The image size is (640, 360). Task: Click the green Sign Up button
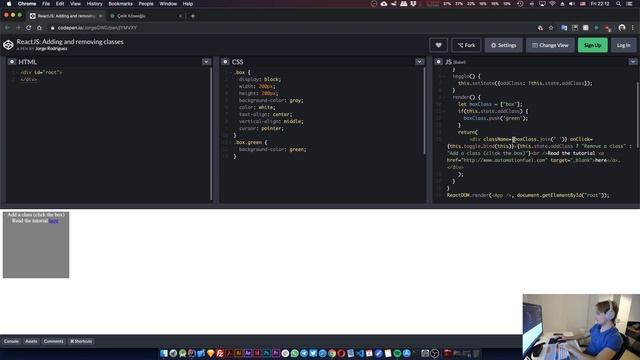[592, 45]
